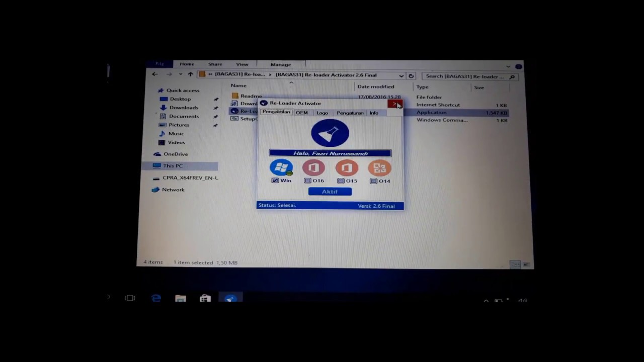This screenshot has width=644, height=362.
Task: Enable the O14 checkbox
Action: [373, 181]
